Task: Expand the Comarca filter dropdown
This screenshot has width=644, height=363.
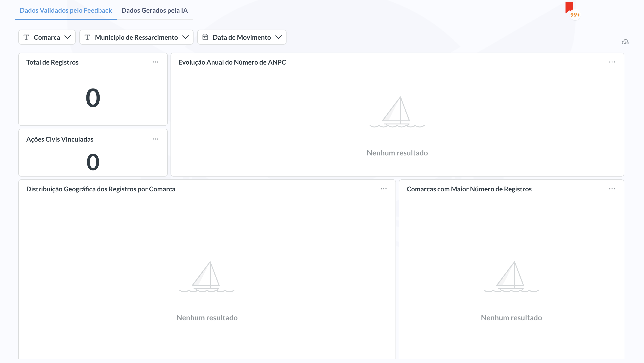Action: pos(68,38)
